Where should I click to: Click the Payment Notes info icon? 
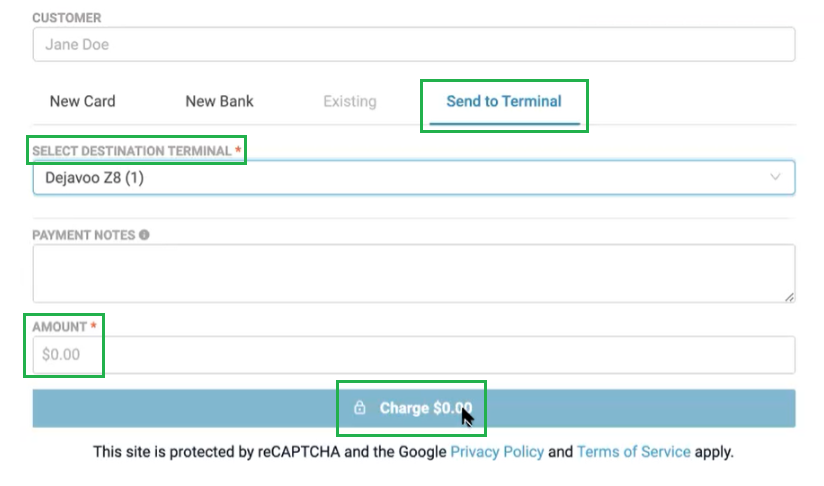click(144, 235)
